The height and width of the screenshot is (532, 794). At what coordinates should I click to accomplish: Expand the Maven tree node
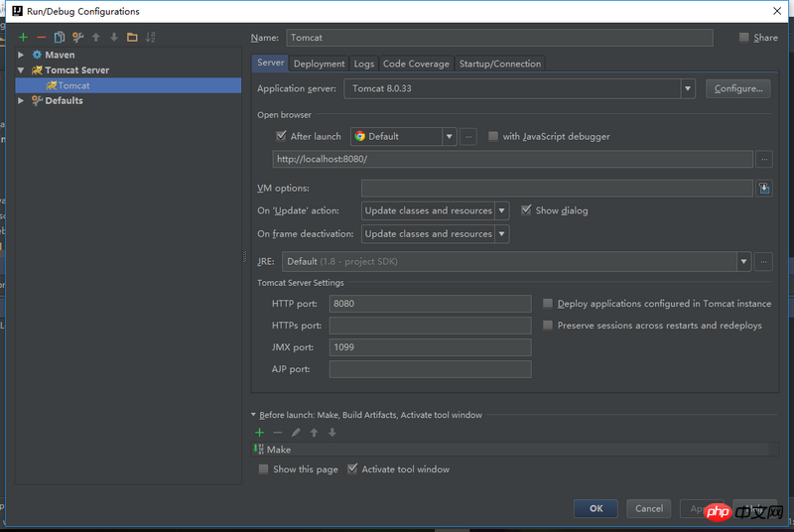point(21,55)
